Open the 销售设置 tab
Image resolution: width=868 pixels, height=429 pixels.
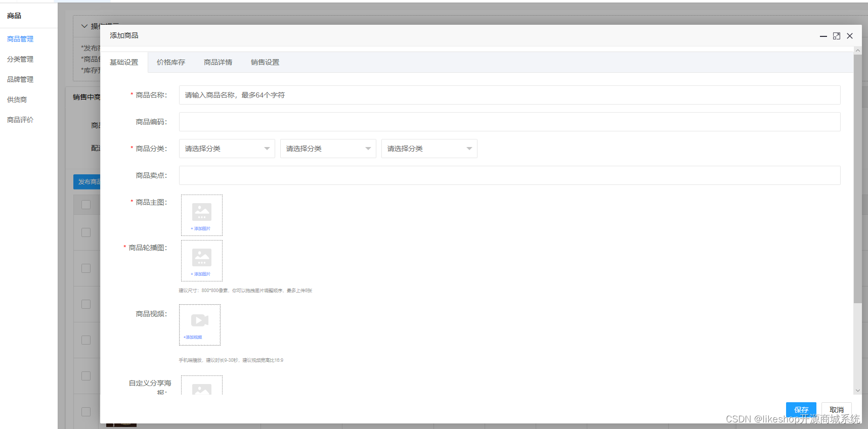click(265, 62)
